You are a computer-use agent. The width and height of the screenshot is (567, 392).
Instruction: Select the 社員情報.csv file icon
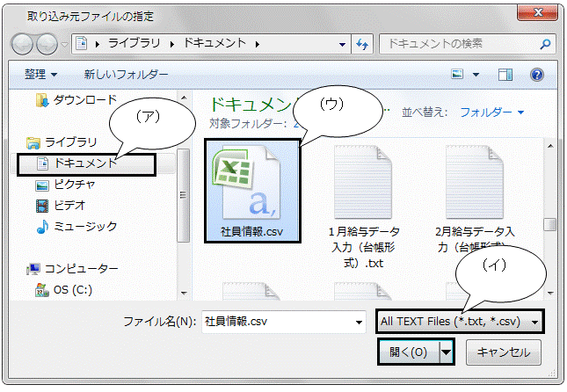[x=252, y=191]
